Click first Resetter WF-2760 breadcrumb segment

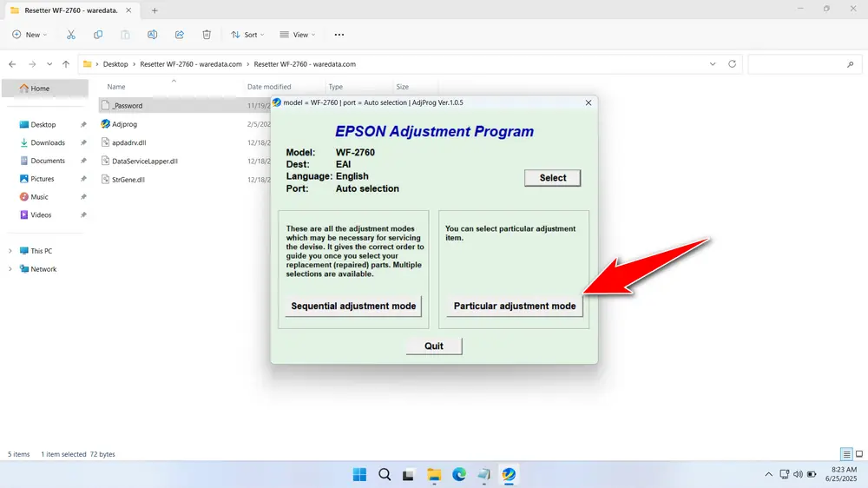[x=191, y=64]
